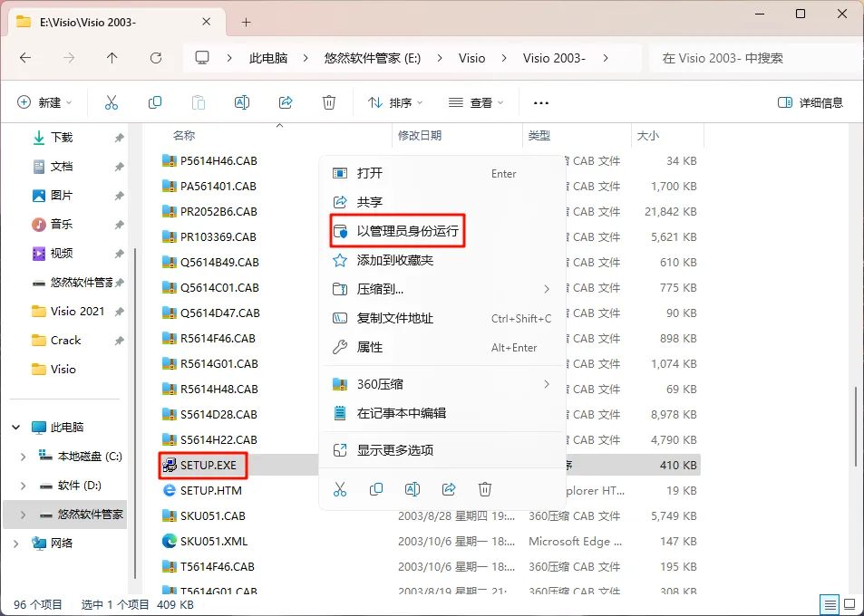Viewport: 864px width, 616px height.
Task: Select the SETUP.EXE file
Action: point(208,465)
